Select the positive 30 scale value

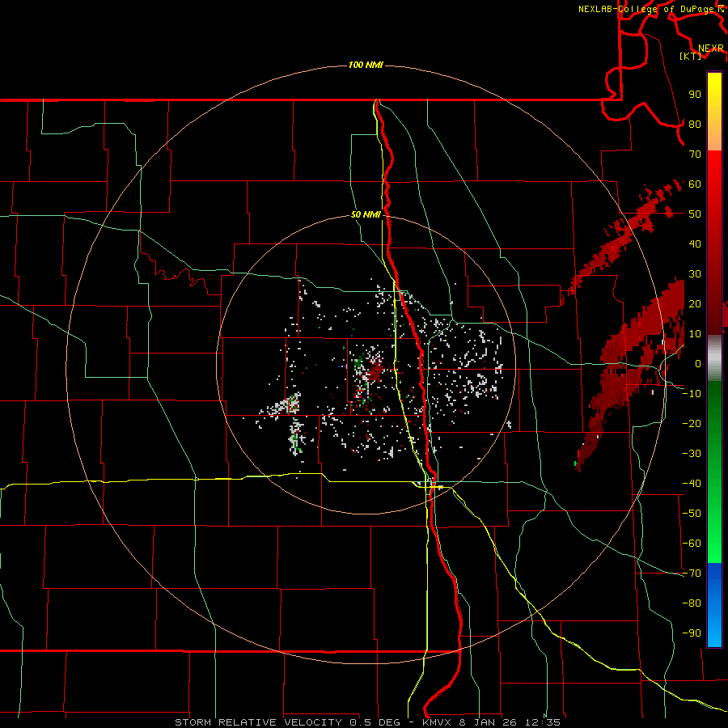tap(695, 274)
